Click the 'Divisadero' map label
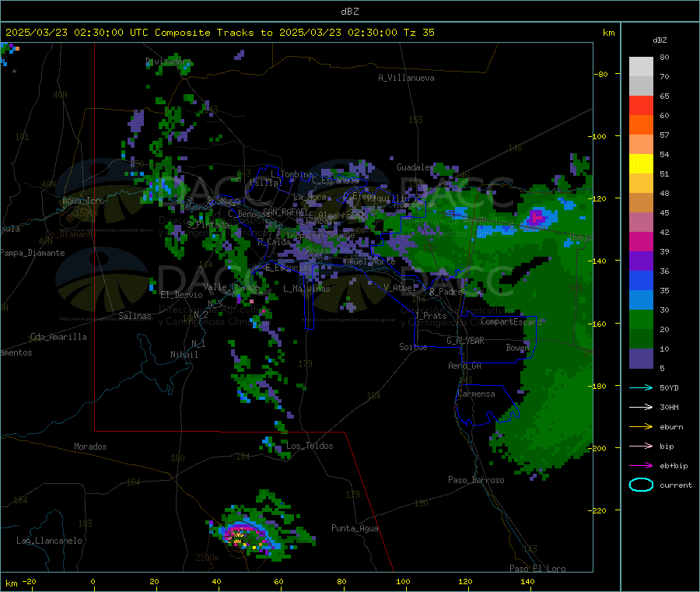 point(168,61)
